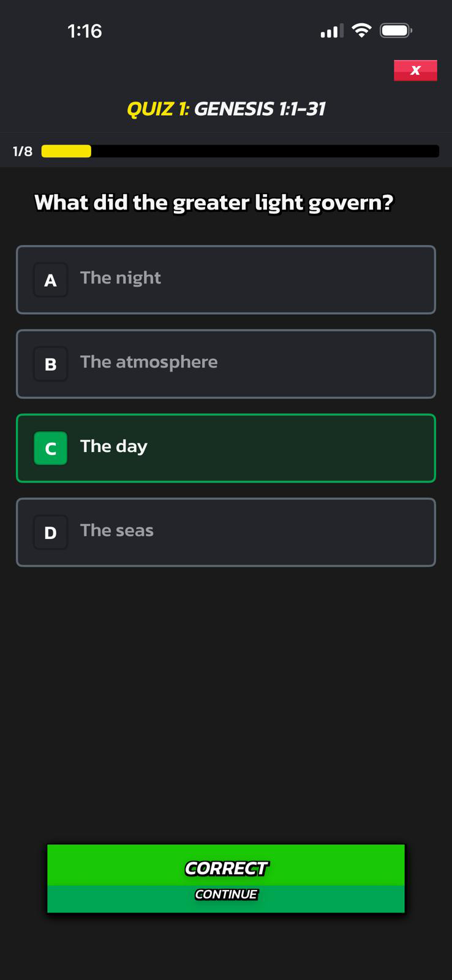Click the yellow quiz progress bar
Image resolution: width=452 pixels, height=980 pixels.
point(66,151)
